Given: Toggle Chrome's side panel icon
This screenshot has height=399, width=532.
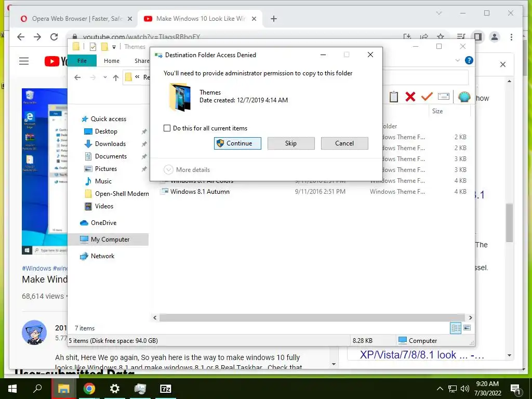Looking at the screenshot, I should coord(478,37).
